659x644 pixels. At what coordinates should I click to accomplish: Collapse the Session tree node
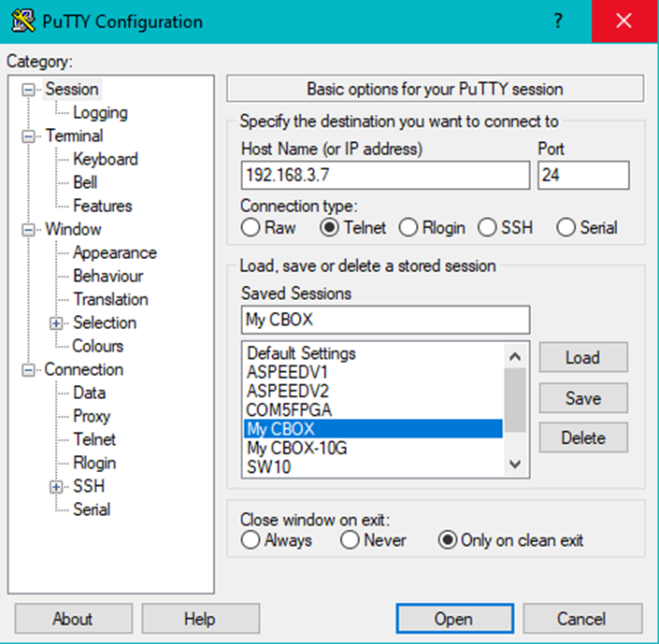[29, 90]
